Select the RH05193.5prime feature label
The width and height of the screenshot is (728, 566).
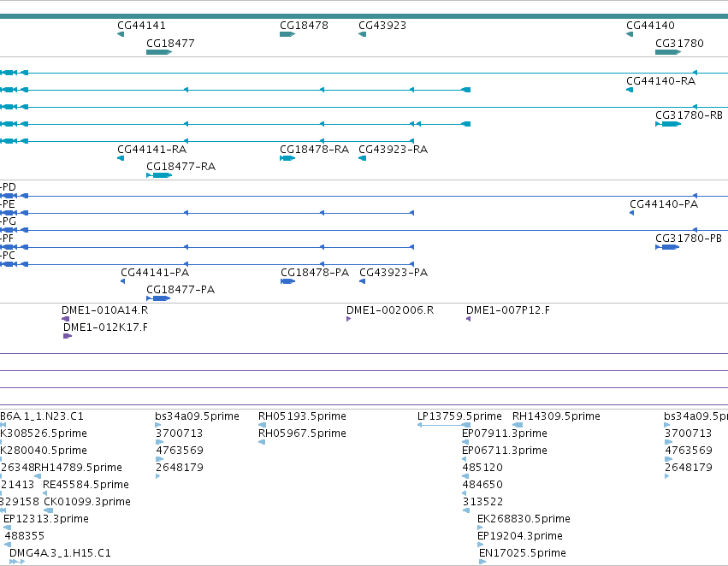(x=302, y=416)
